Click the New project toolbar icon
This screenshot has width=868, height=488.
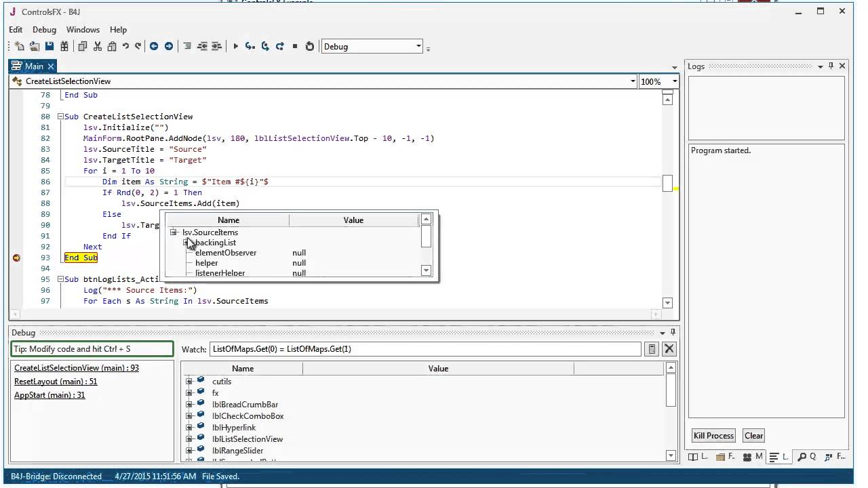coord(20,46)
